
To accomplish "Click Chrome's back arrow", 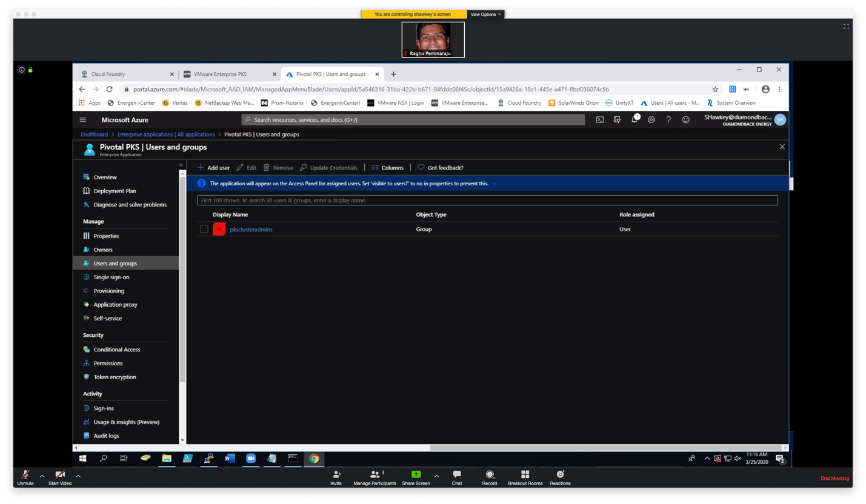I will coord(82,89).
